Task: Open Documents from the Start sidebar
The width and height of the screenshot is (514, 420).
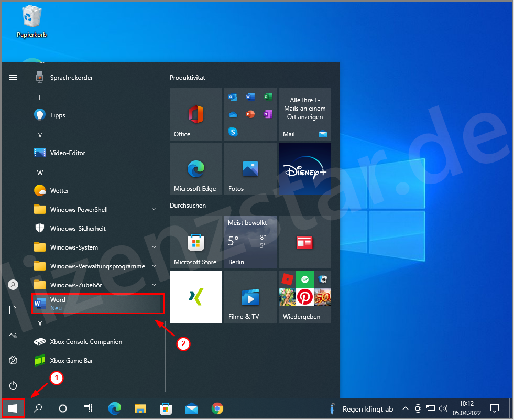Action: pos(13,310)
